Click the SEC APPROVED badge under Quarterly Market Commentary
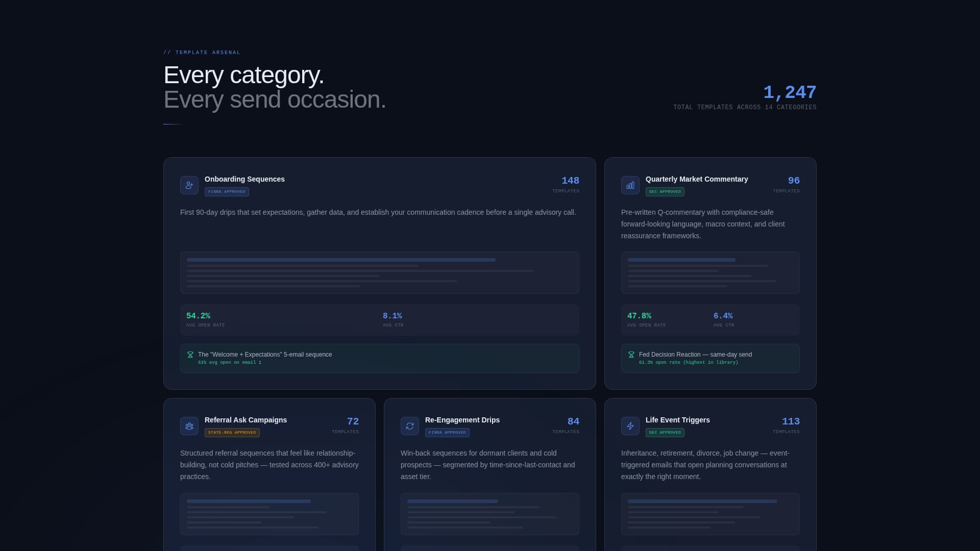The image size is (980, 551). [665, 192]
